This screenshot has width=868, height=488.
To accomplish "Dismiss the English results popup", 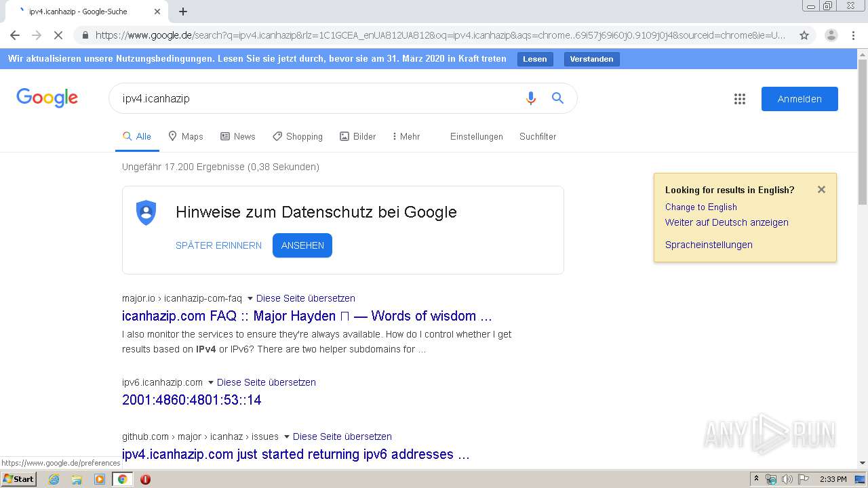I will [821, 190].
